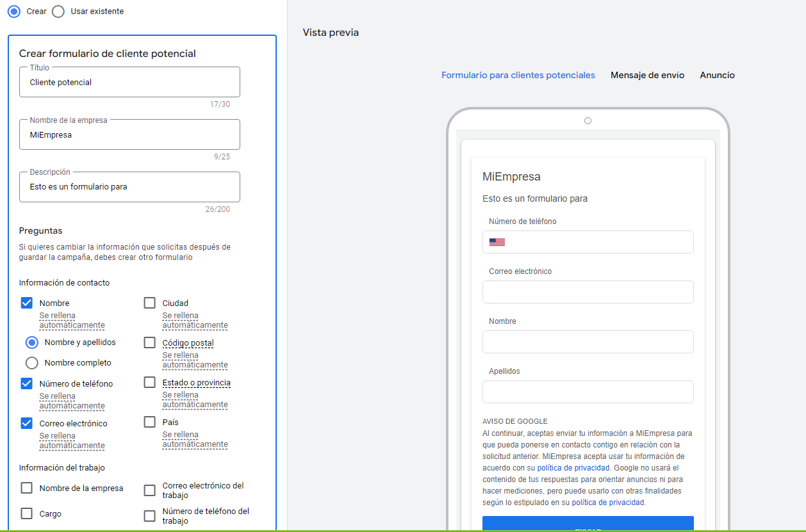Image resolution: width=806 pixels, height=532 pixels.
Task: Select the Usar existente radio option
Action: (58, 12)
